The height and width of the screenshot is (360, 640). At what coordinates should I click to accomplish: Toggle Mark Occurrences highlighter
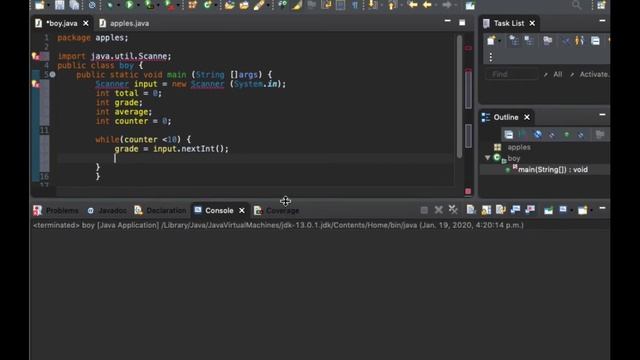pyautogui.click(x=297, y=5)
